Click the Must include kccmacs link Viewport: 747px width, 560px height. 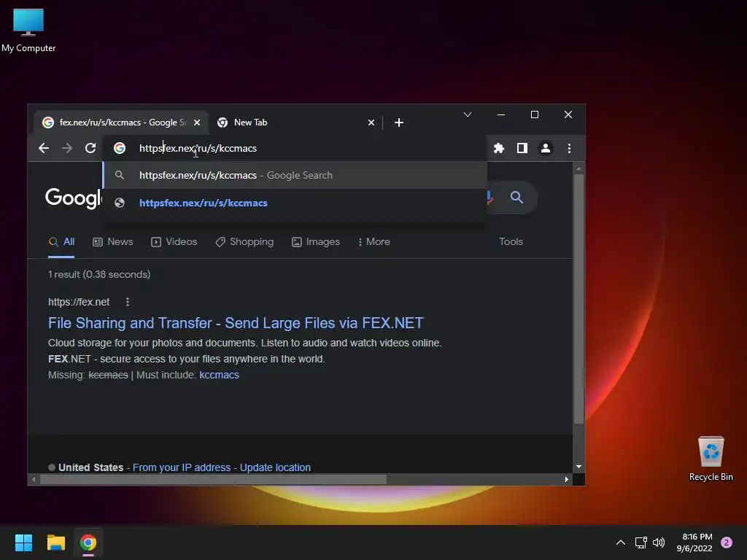coord(219,376)
